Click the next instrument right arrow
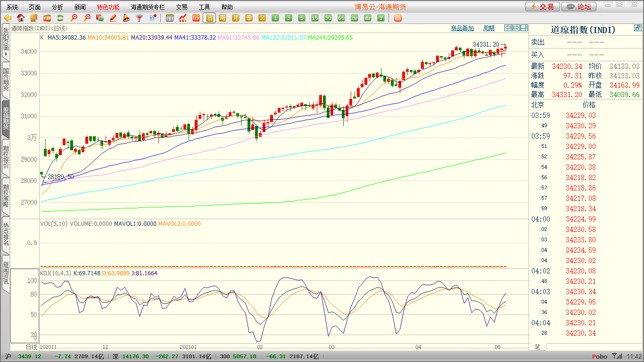Screen dimensions: 644x362 [x=516, y=28]
